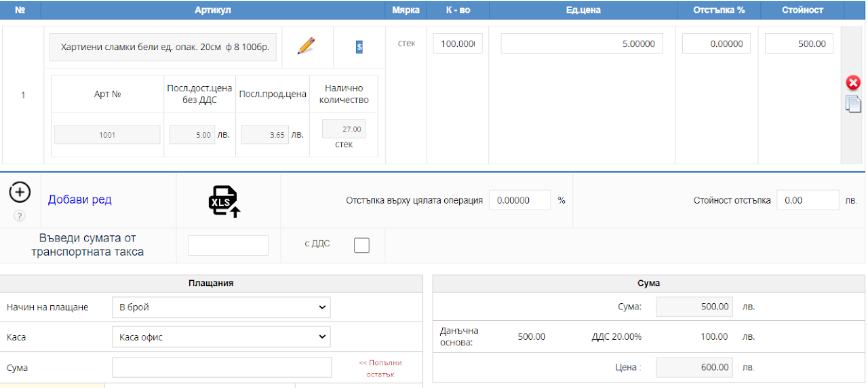Click the Въведи сумата от транспортната такса label
The image size is (868, 388).
point(87,245)
